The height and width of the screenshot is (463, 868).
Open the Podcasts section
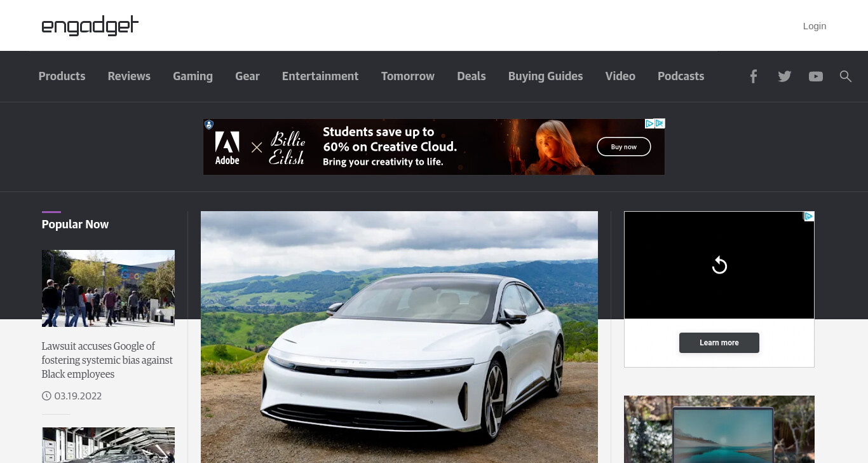tap(681, 76)
